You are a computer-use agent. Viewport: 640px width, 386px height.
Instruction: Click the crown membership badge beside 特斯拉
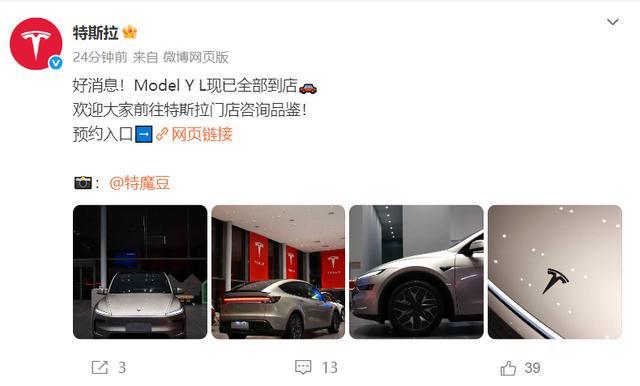coord(129,32)
